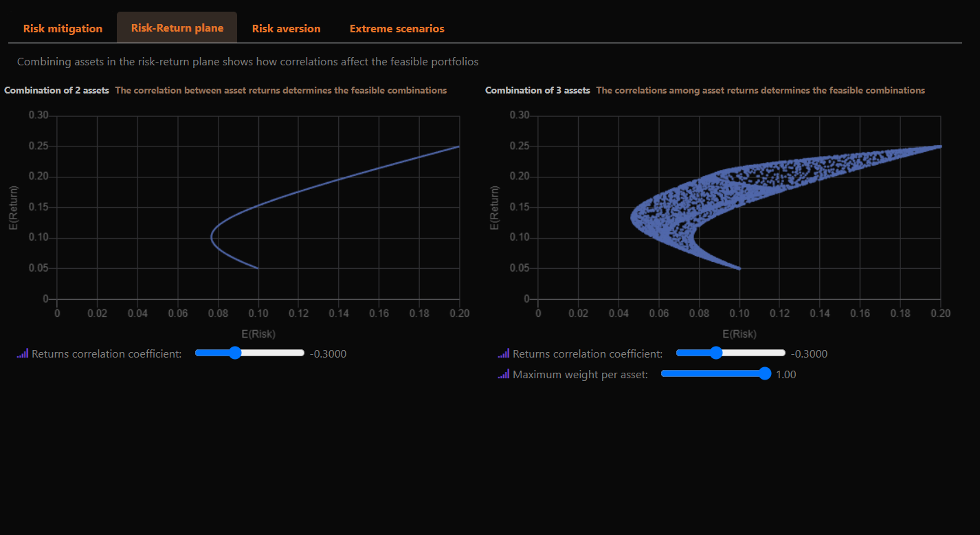Viewport: 980px width, 535px height.
Task: Click the Maximum weight per asset slider handle
Action: point(764,373)
